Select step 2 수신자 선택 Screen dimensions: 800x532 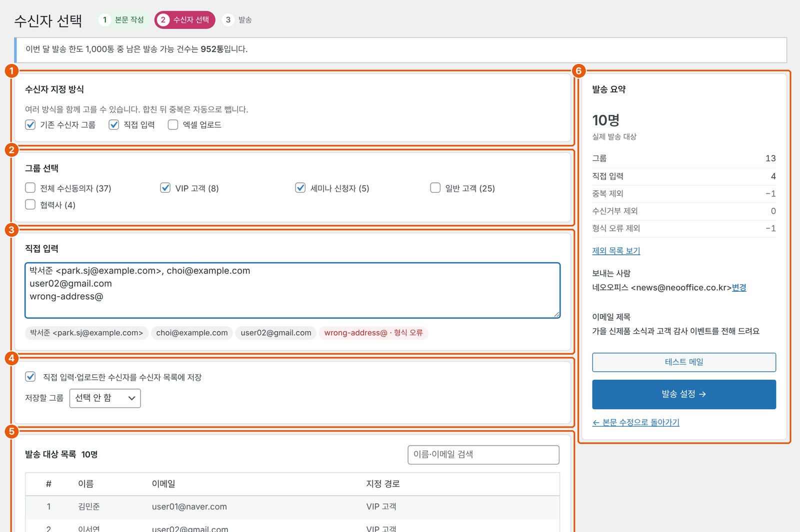click(x=184, y=20)
